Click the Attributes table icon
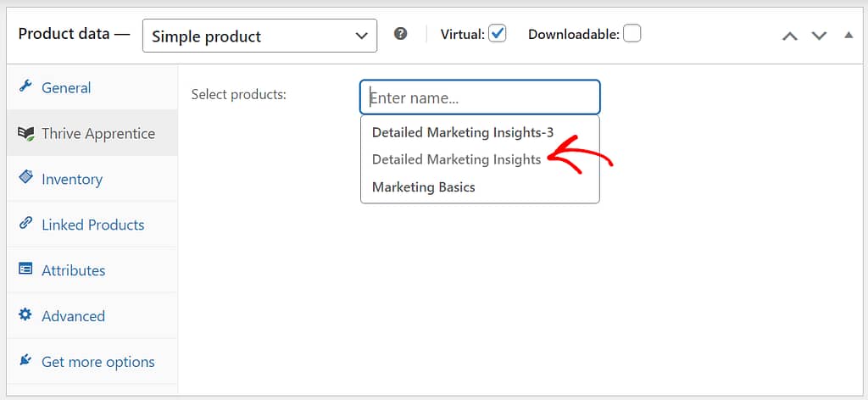 (25, 269)
